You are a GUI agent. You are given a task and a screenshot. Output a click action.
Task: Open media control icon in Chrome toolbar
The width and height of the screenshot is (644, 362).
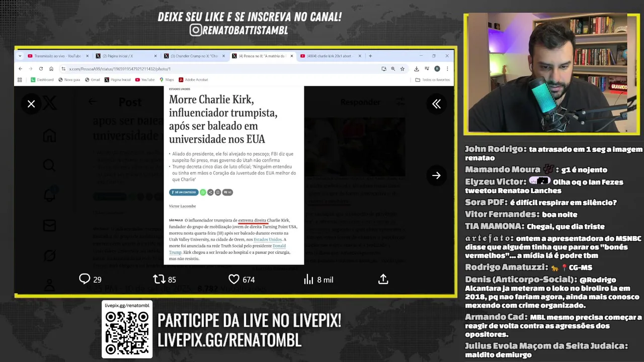tap(427, 69)
